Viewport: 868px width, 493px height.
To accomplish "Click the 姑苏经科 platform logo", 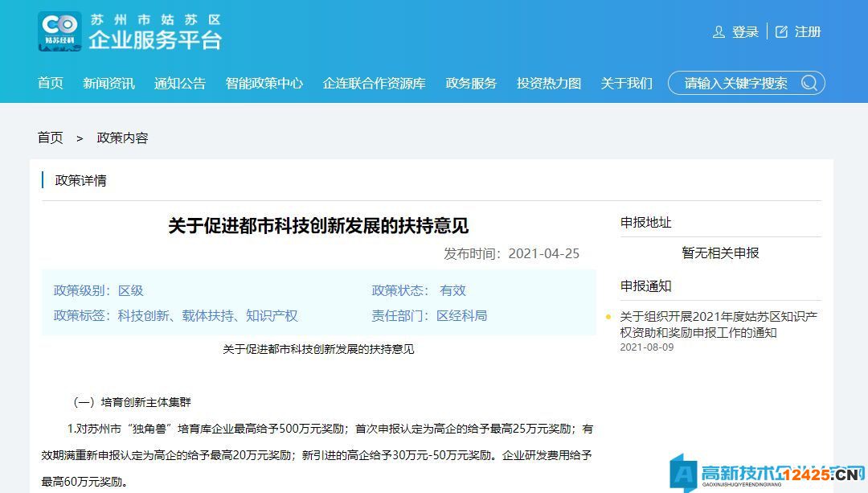I will point(59,32).
